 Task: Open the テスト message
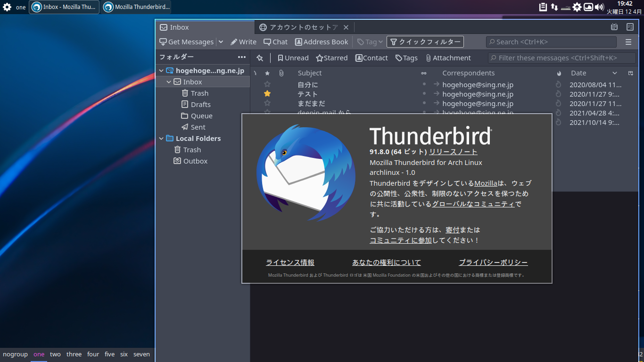coord(308,94)
